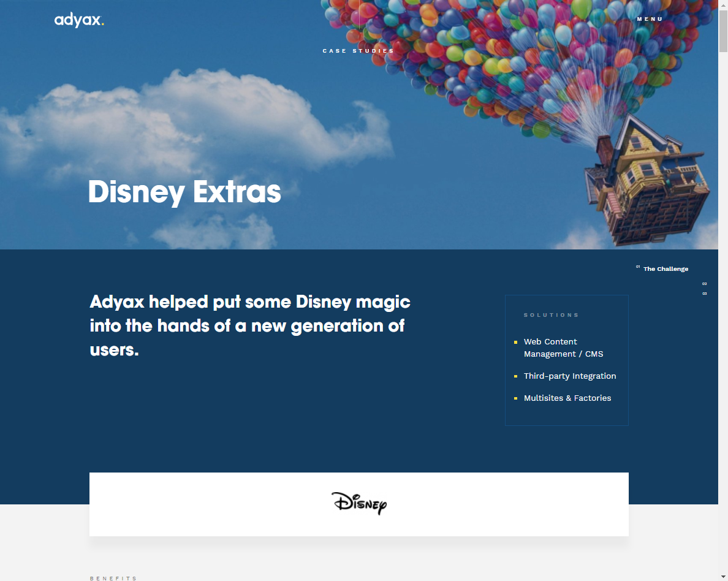Click the vertical scrollbar thumb
This screenshot has height=581, width=728.
pos(723,31)
